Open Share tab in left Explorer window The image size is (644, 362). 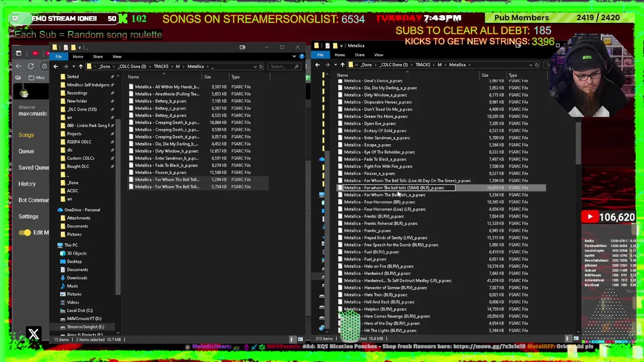tap(98, 56)
